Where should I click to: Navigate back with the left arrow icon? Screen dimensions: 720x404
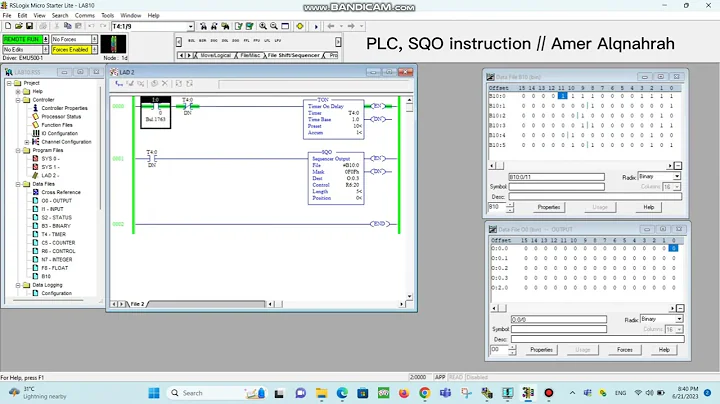click(331, 26)
